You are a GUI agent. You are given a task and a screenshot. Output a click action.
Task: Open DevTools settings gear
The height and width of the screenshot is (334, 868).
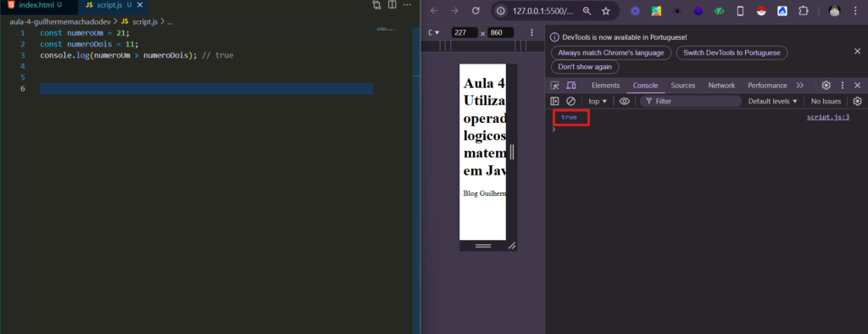[x=826, y=86]
